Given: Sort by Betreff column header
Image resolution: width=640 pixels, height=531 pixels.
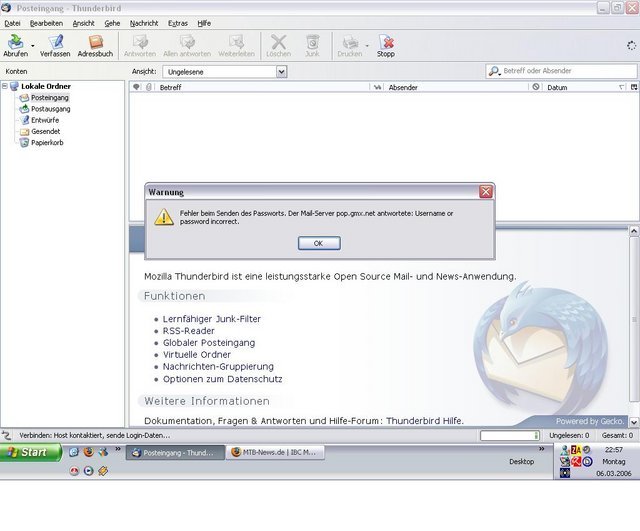Looking at the screenshot, I should (x=263, y=87).
